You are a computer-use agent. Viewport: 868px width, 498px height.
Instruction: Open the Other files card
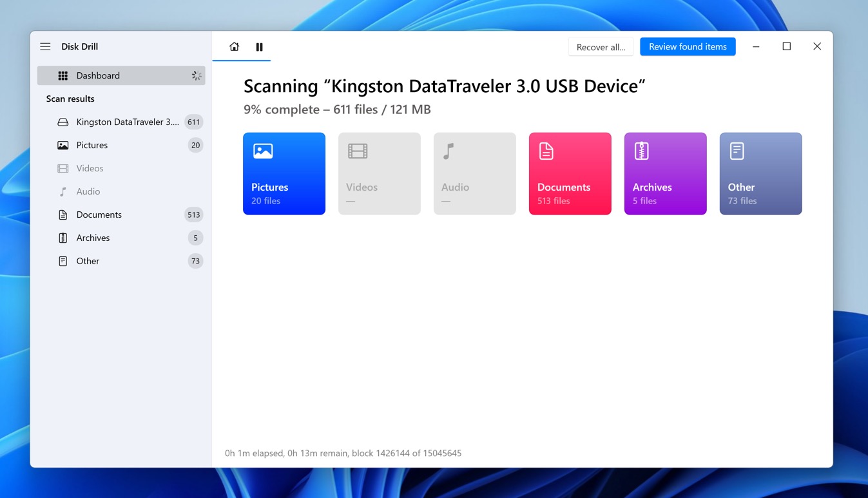pos(761,173)
